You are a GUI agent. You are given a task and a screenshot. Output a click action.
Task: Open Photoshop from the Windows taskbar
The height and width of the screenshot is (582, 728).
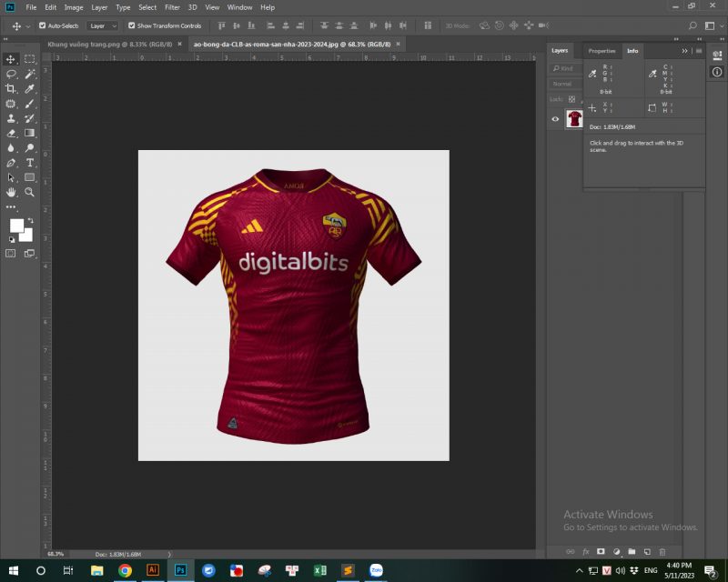pyautogui.click(x=180, y=570)
